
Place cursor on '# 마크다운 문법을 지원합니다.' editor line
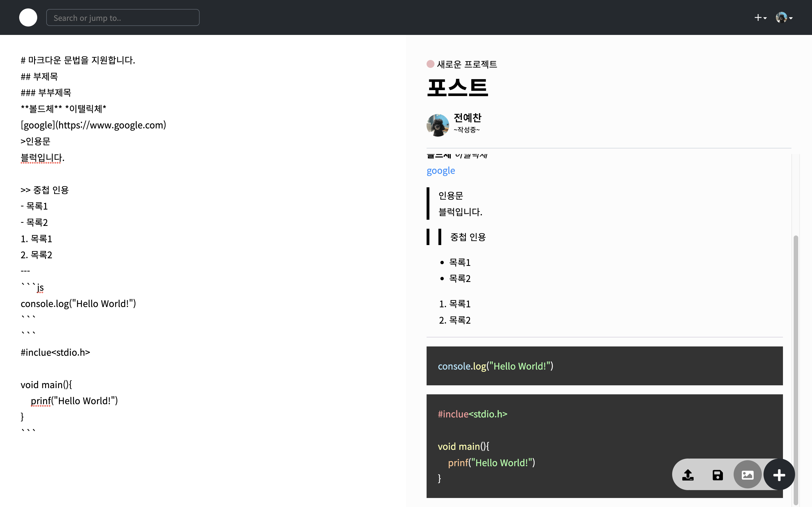click(78, 60)
